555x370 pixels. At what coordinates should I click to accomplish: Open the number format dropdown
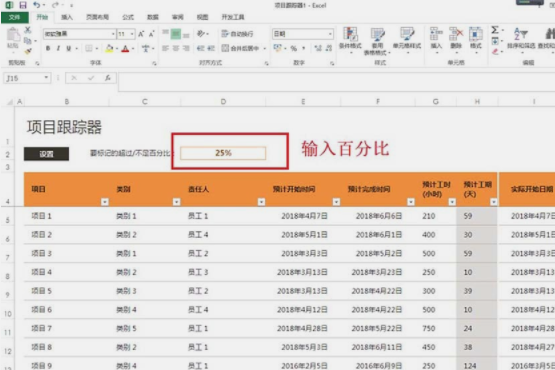pyautogui.click(x=330, y=34)
